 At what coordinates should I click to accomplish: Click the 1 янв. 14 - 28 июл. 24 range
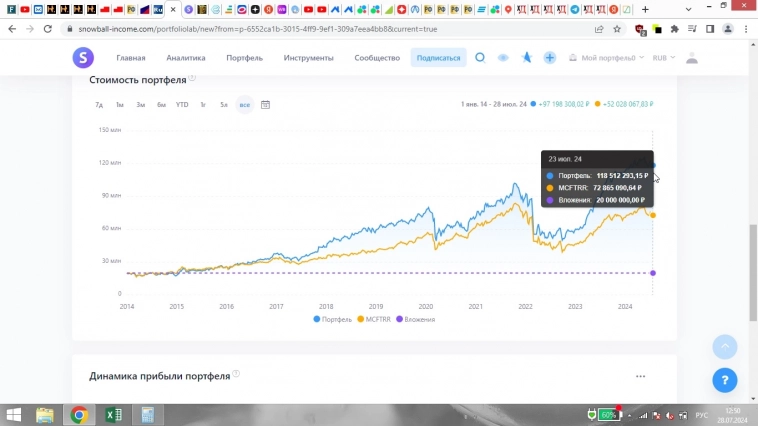(x=494, y=104)
